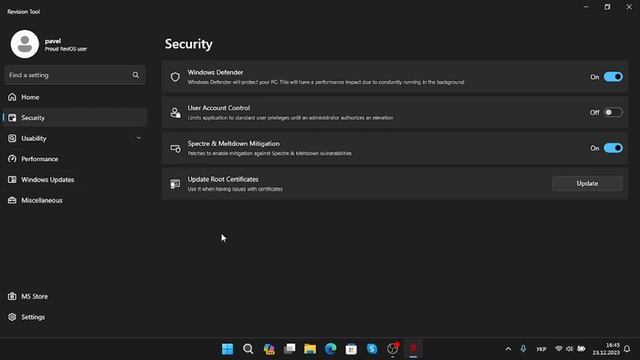640x360 pixels.
Task: Click the pavel user avatar
Action: pyautogui.click(x=25, y=44)
